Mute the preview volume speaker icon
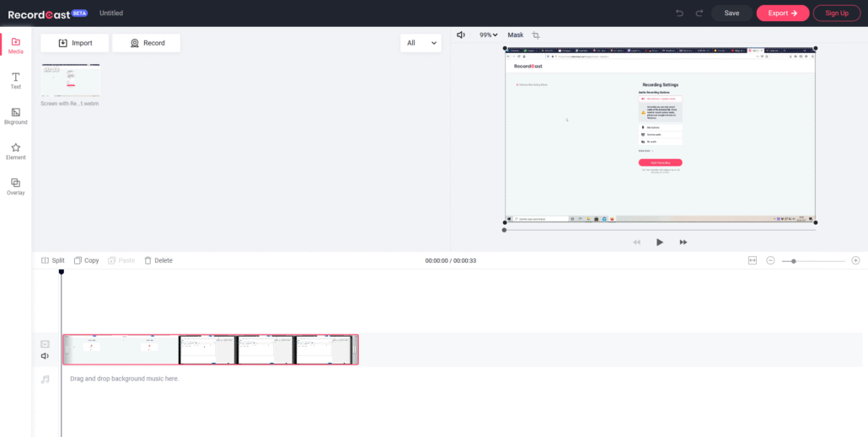The width and height of the screenshot is (868, 437). click(461, 35)
